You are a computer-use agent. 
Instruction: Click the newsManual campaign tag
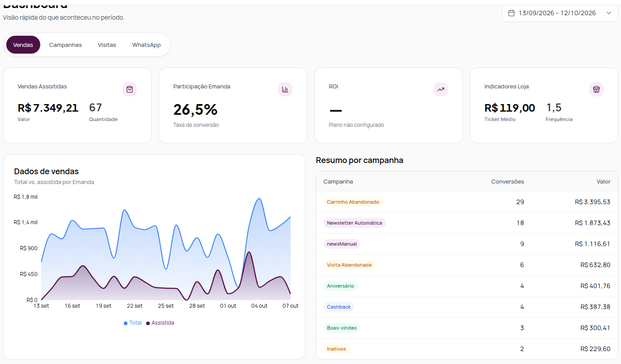click(342, 244)
